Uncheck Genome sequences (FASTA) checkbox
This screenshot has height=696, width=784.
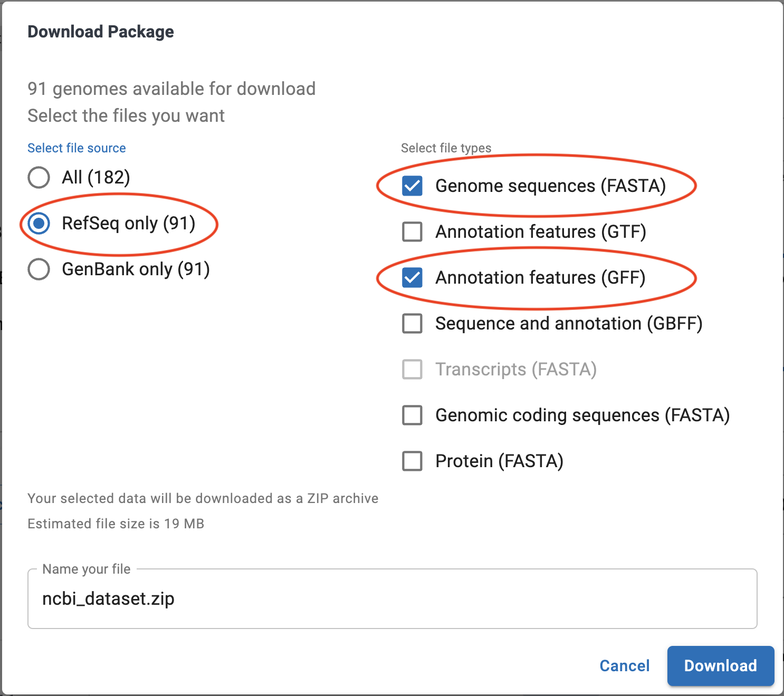(412, 186)
